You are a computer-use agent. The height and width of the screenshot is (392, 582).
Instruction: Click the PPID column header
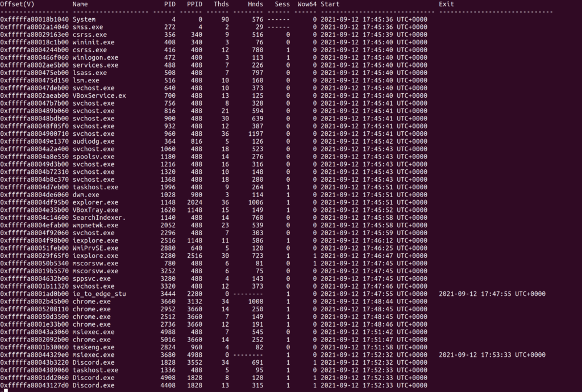click(194, 4)
